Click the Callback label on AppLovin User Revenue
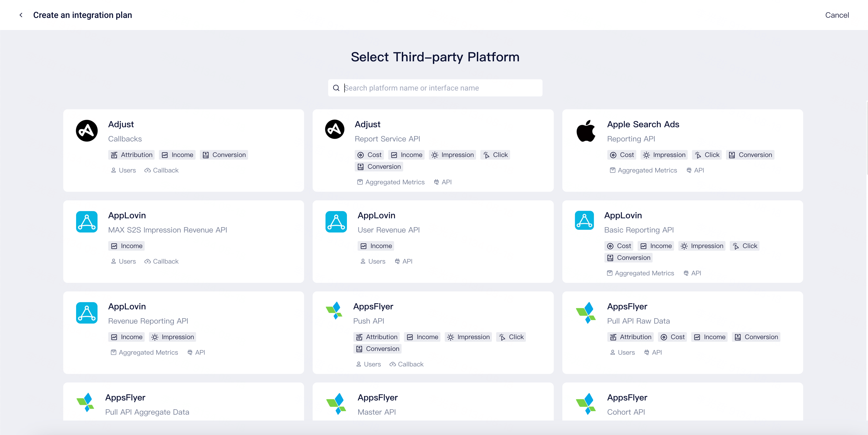 (404, 261)
